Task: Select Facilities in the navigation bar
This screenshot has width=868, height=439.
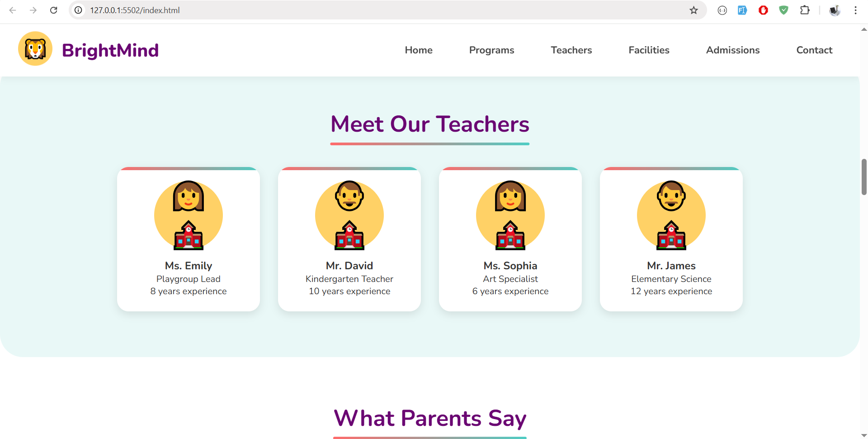Action: 649,50
